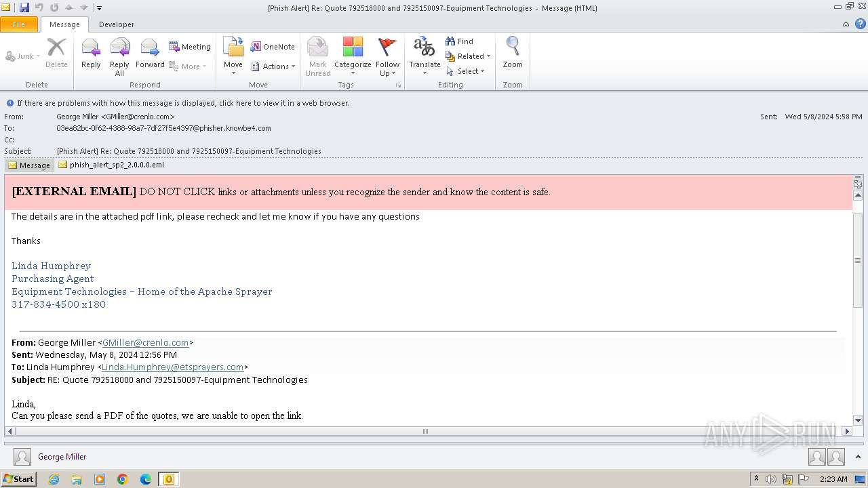Viewport: 868px width, 488px height.
Task: Open the phish_alert_sp2_2.0.0.0.eml attachment
Action: click(111, 165)
